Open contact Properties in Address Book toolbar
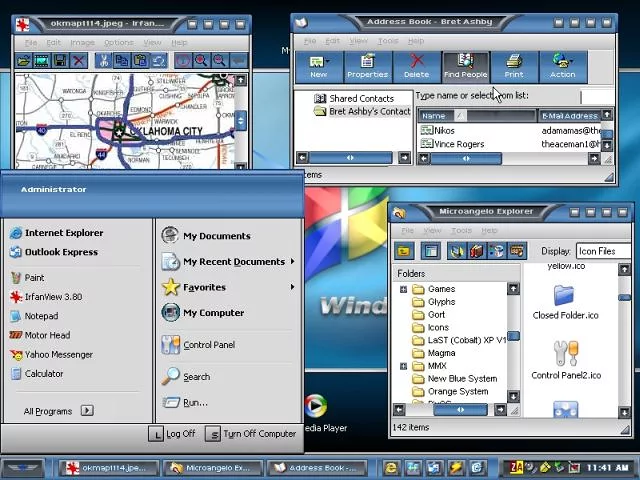The height and width of the screenshot is (480, 640). 367,66
